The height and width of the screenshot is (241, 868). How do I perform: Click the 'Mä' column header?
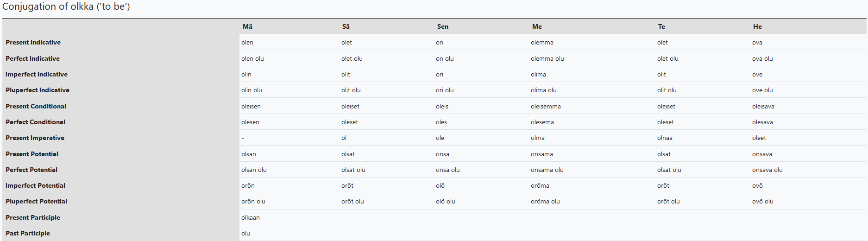tap(247, 26)
